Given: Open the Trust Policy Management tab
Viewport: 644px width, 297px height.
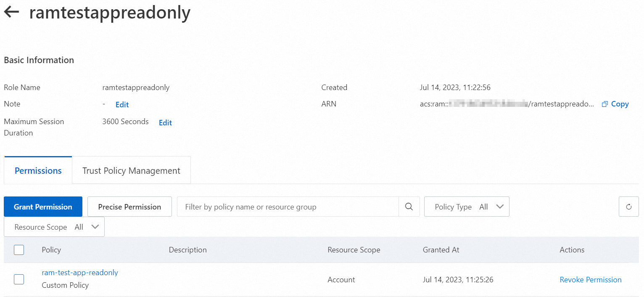Looking at the screenshot, I should [131, 171].
